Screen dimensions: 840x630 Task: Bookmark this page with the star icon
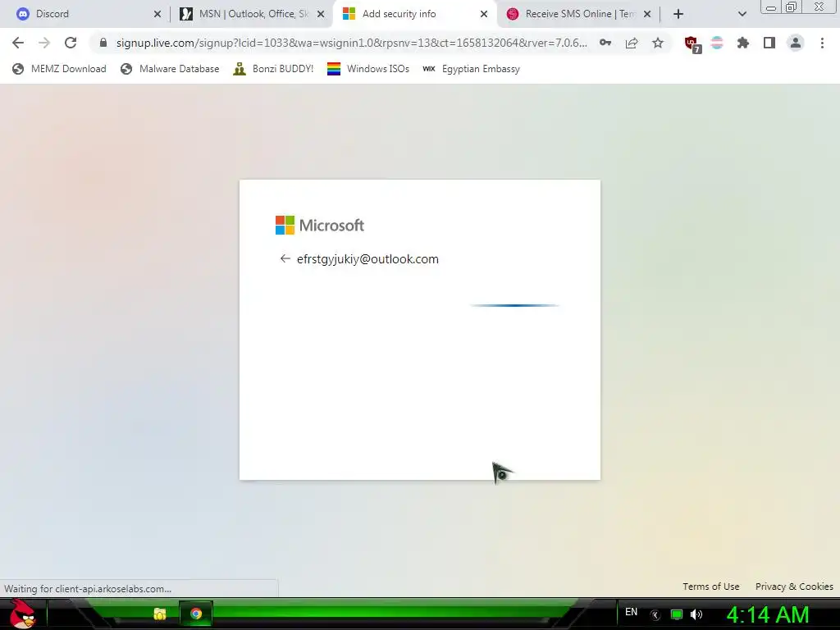(x=658, y=43)
